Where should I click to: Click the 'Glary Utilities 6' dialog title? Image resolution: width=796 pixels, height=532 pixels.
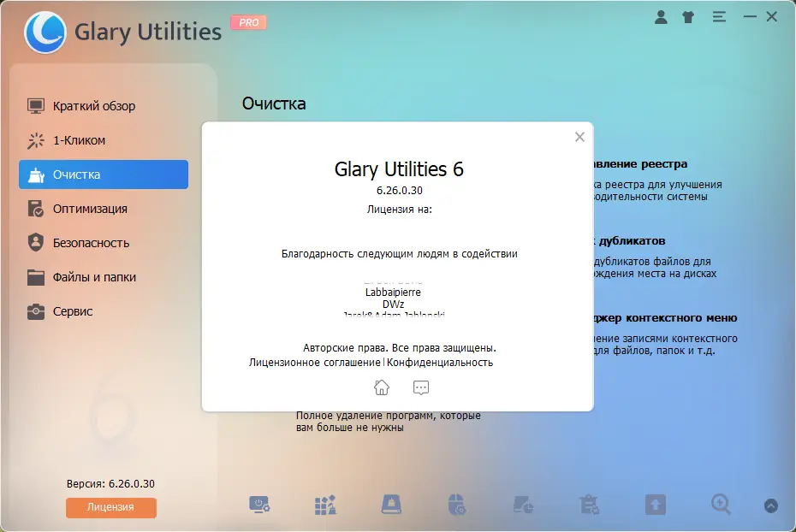click(x=399, y=169)
